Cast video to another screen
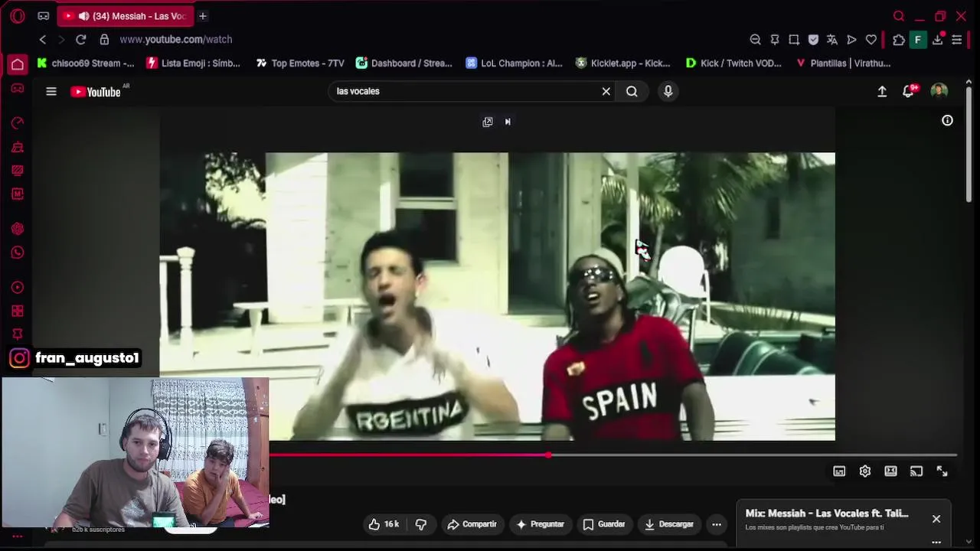Viewport: 980px width, 551px height. (916, 471)
